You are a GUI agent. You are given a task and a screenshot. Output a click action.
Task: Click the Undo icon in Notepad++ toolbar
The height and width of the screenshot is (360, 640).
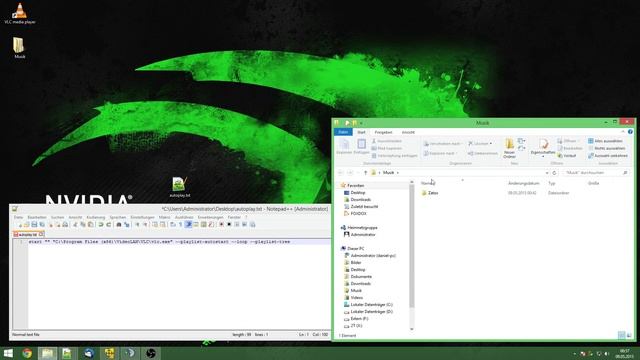pyautogui.click(x=100, y=224)
